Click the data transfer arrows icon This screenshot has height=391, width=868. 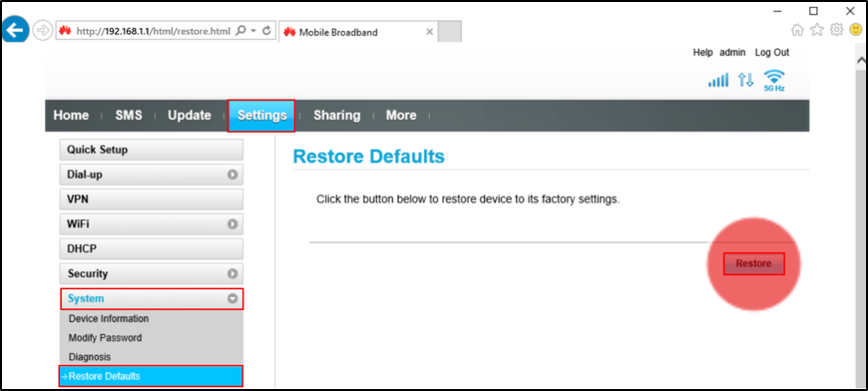click(745, 80)
